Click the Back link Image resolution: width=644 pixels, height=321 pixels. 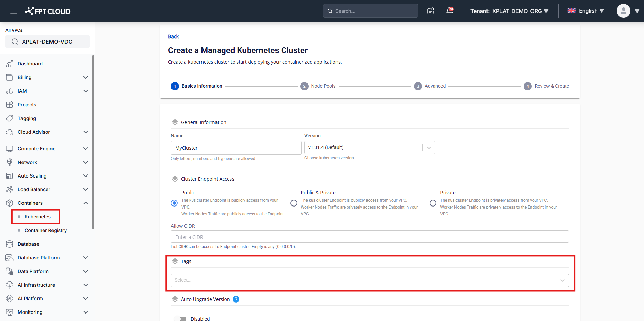tap(173, 36)
